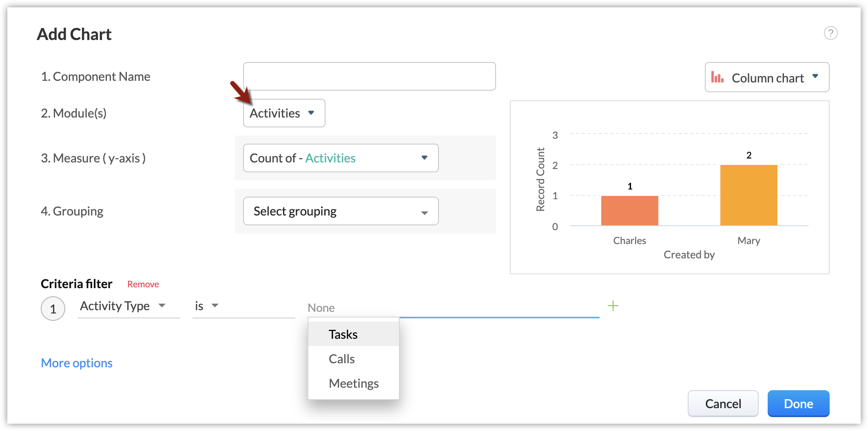The image size is (868, 431).
Task: Click the column chart bars icon
Action: [717, 77]
